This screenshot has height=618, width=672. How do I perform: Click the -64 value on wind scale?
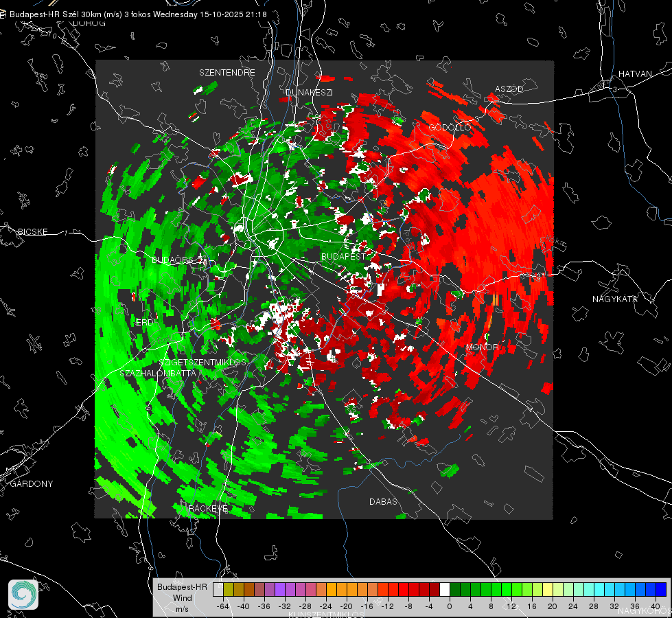coord(223,606)
